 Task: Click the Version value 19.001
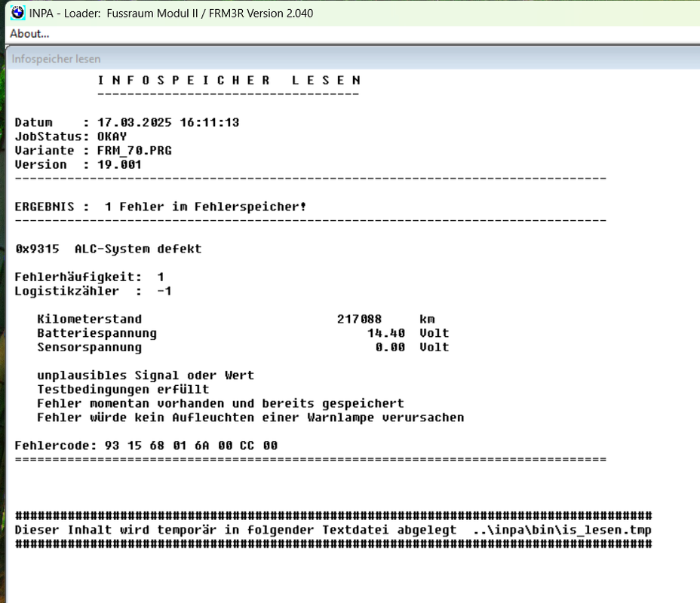point(120,164)
